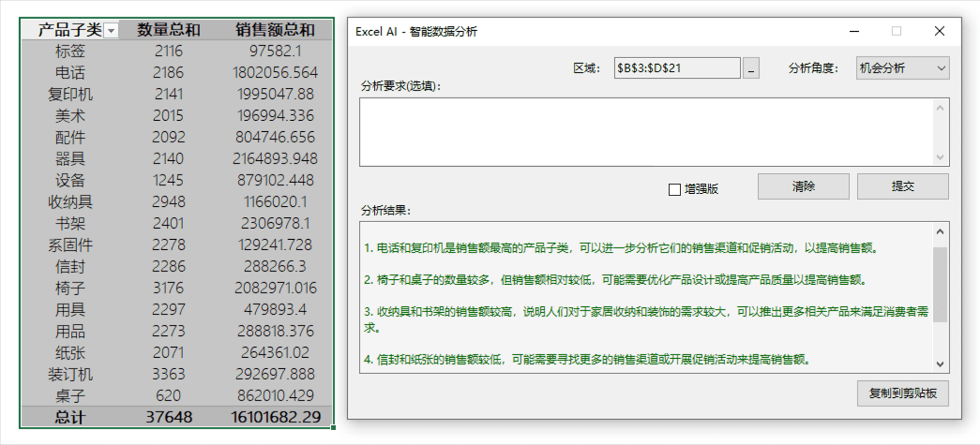Click the quantity cell 3176
The width and height of the screenshot is (980, 445).
click(x=169, y=288)
